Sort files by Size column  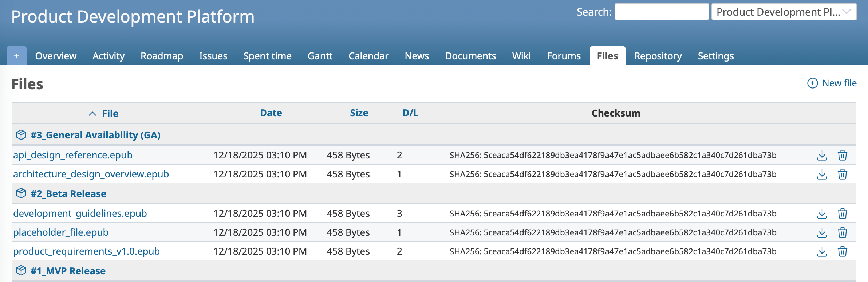pos(359,113)
